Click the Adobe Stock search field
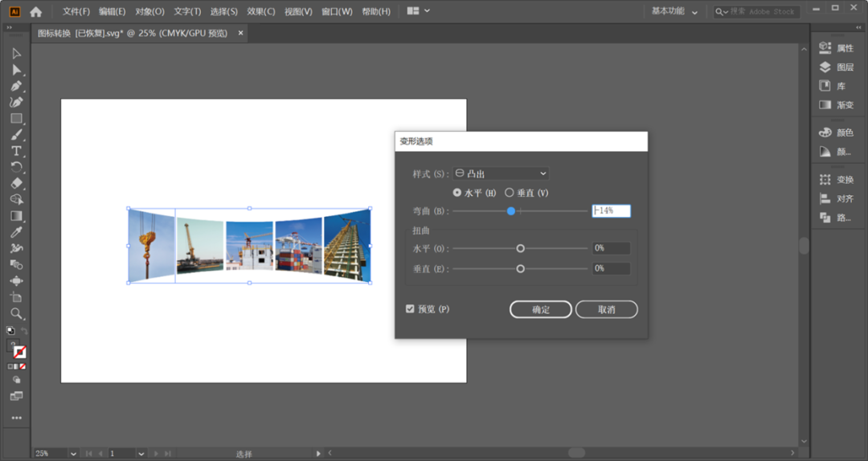The image size is (868, 461). coord(757,11)
